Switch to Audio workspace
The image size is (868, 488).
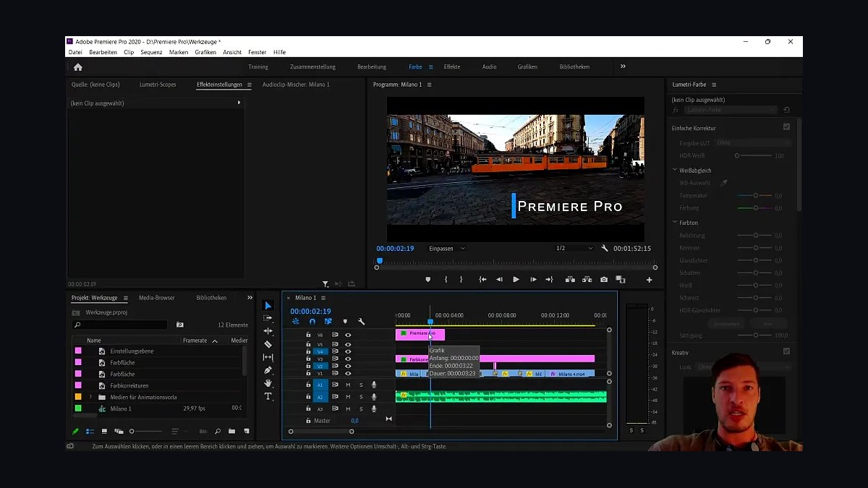[489, 67]
